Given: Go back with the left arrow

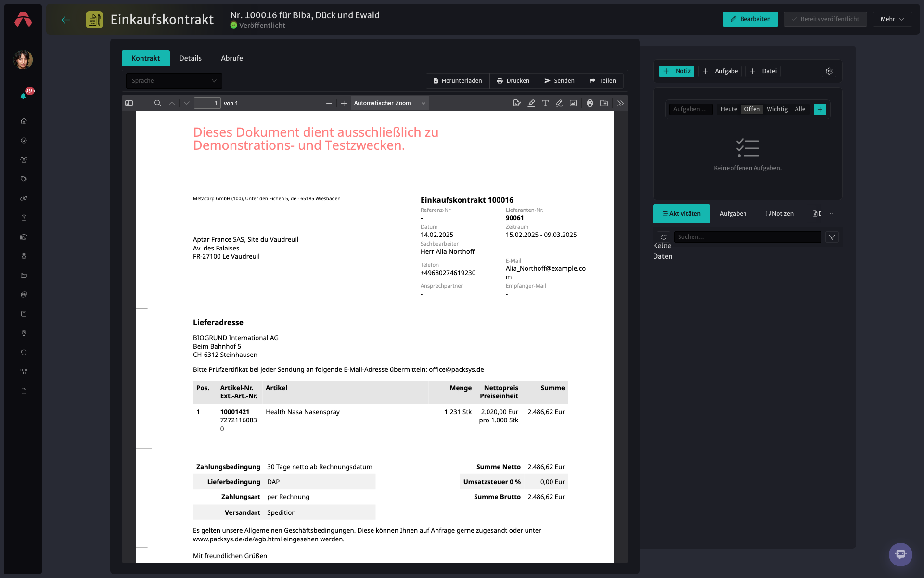Looking at the screenshot, I should [x=66, y=20].
